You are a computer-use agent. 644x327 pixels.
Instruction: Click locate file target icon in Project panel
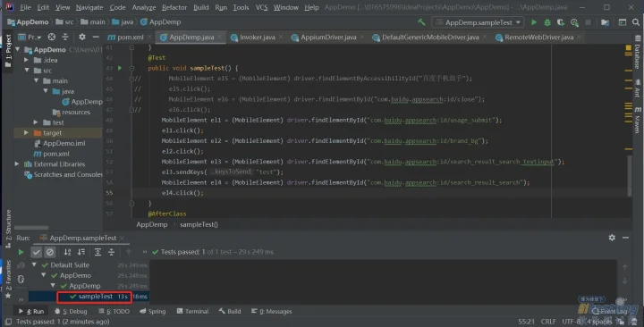[51, 37]
